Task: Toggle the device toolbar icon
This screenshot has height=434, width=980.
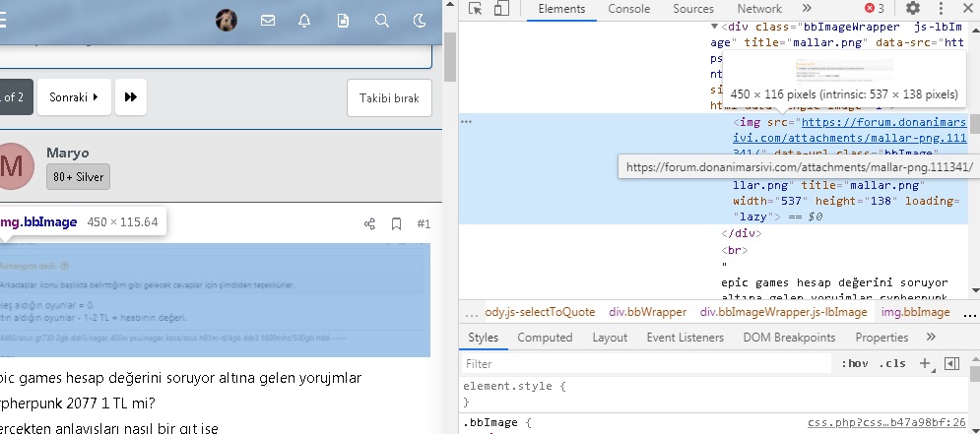Action: click(x=501, y=9)
